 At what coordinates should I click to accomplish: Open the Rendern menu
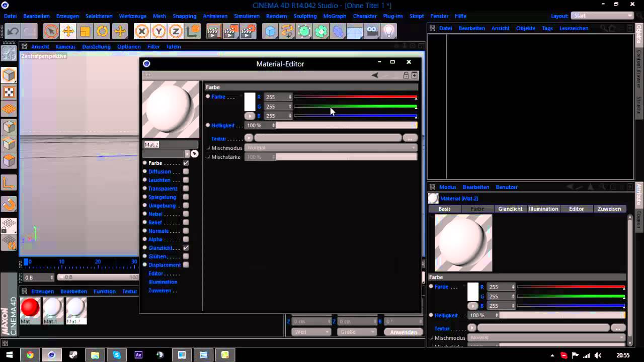pyautogui.click(x=276, y=16)
